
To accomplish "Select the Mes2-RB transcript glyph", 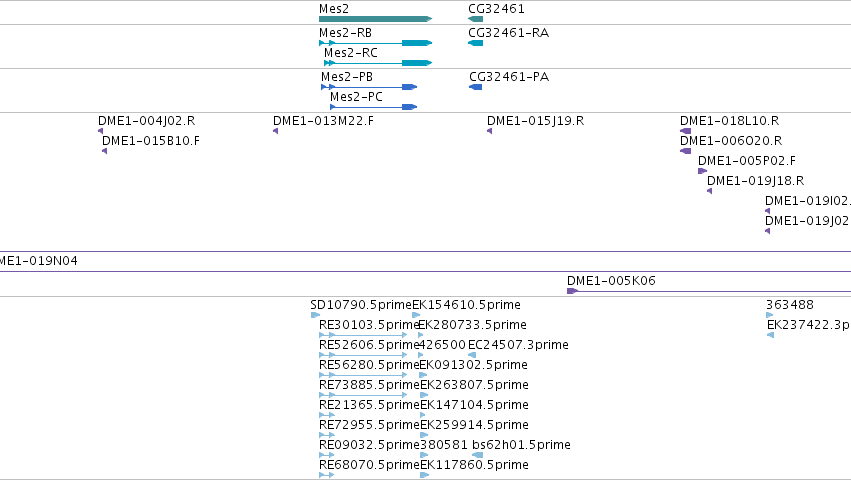I will (376, 43).
